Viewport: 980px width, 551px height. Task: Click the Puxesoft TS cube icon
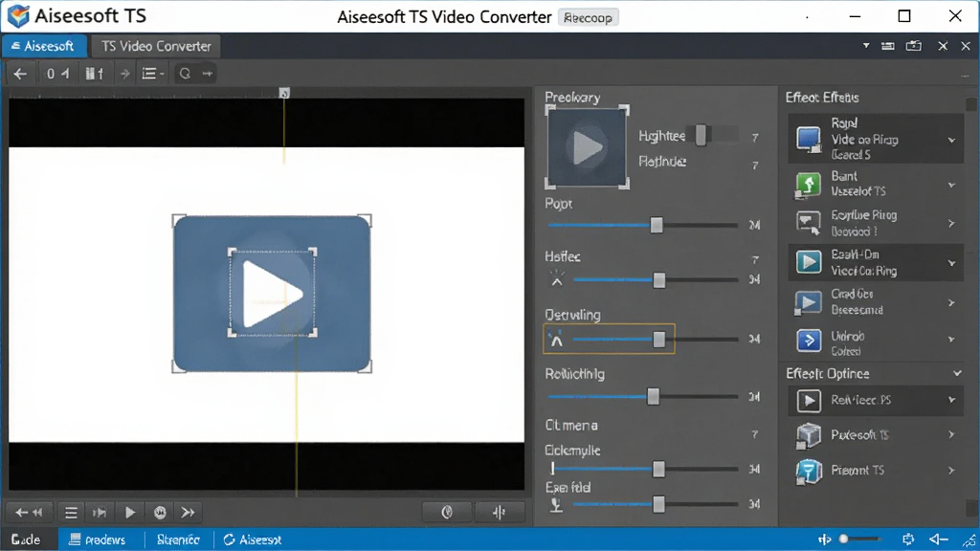tap(808, 435)
